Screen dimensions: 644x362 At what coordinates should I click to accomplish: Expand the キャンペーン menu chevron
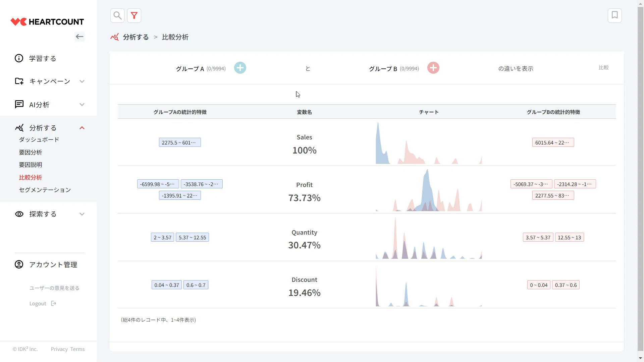(x=82, y=81)
